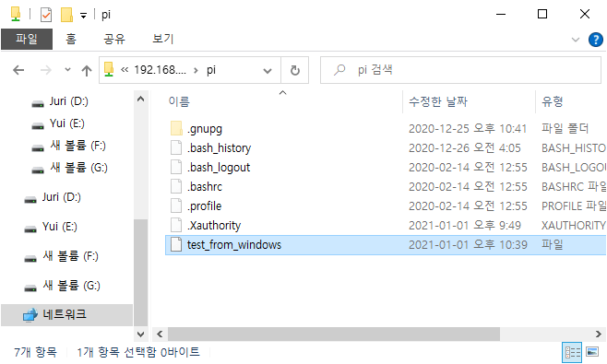This screenshot has width=607, height=364.
Task: Open Help with the blue question mark icon
Action: [x=595, y=40]
